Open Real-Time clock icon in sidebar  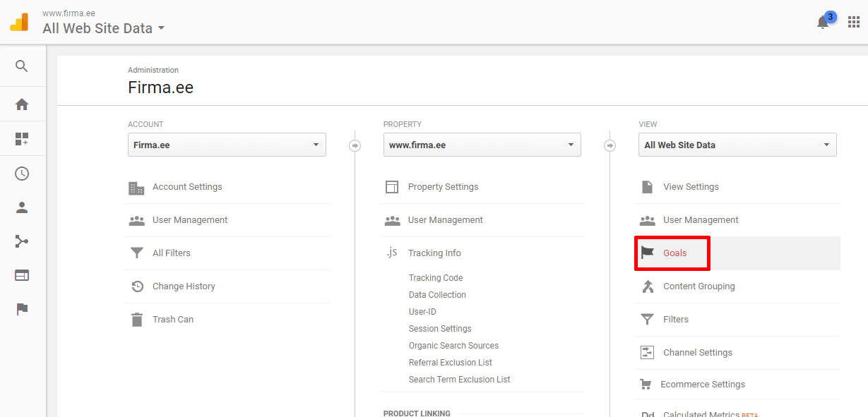pyautogui.click(x=22, y=174)
